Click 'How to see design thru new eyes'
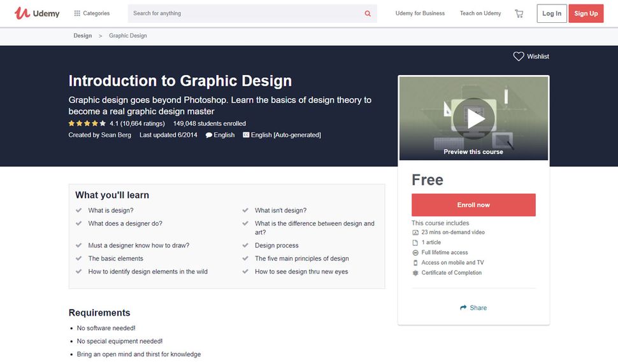Image resolution: width=618 pixels, height=364 pixels. point(301,272)
